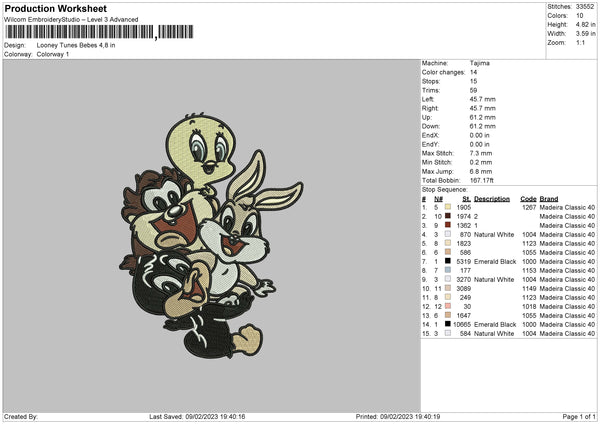This screenshot has width=600, height=424.
Task: Click the white swatch beside 584 stitches
Action: (x=448, y=333)
